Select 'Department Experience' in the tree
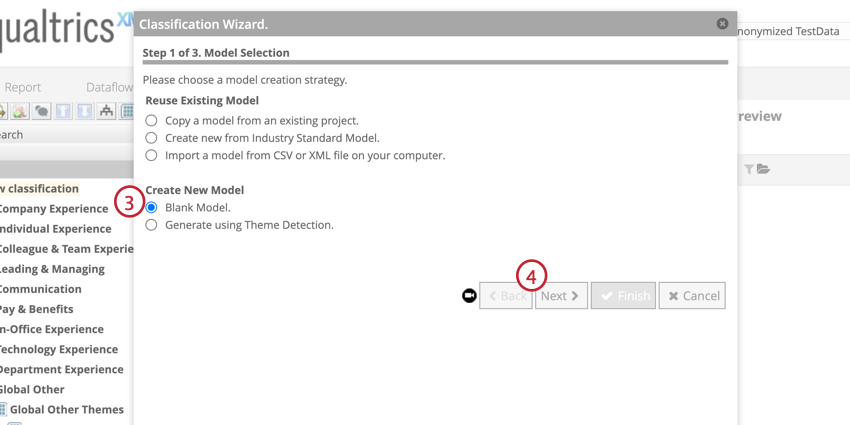 (61, 369)
